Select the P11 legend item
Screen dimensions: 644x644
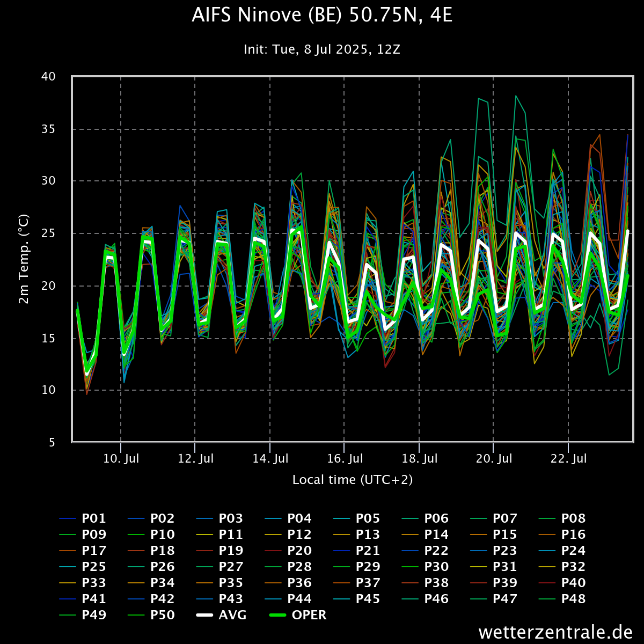[x=220, y=535]
